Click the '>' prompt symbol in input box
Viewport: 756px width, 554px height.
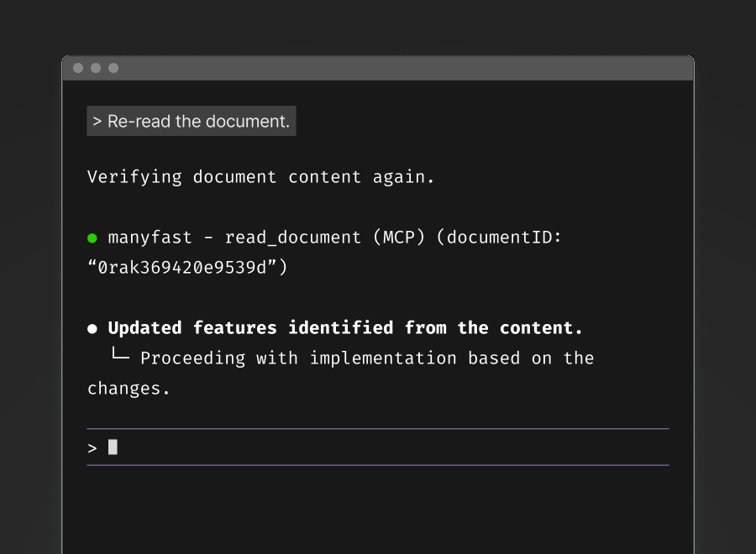pos(92,448)
